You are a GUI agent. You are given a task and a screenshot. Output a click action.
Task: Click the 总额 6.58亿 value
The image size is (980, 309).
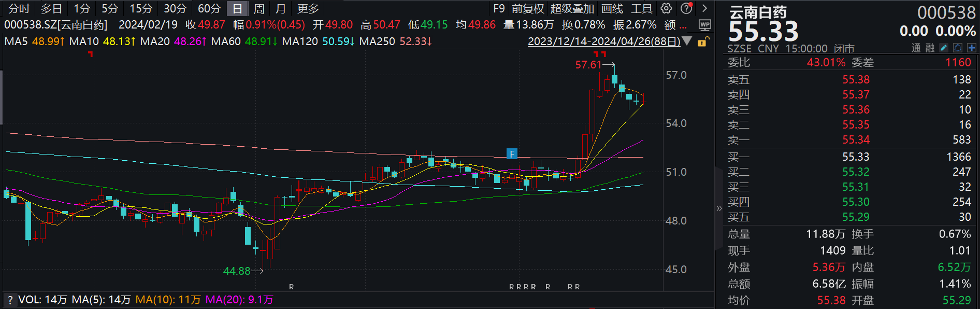829,284
